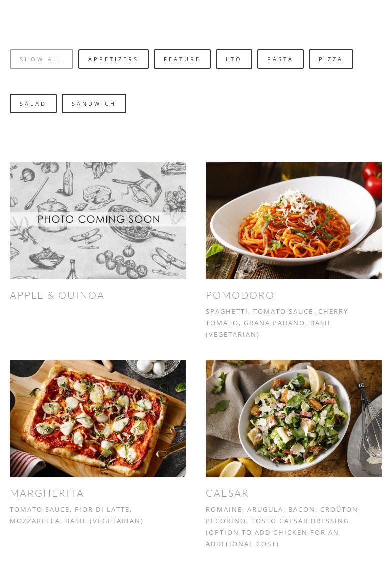Filter menu by Salad
The width and height of the screenshot is (392, 567).
33,104
